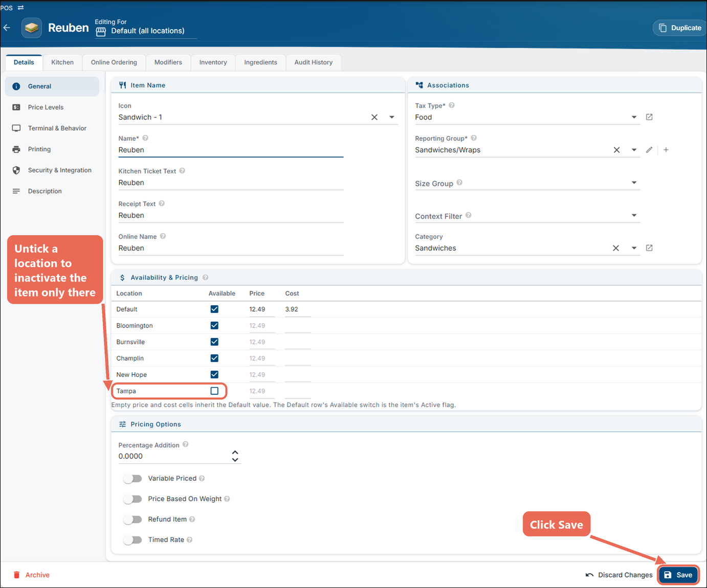Uncheck Available for Bloomington
This screenshot has height=588, width=707.
tap(214, 326)
